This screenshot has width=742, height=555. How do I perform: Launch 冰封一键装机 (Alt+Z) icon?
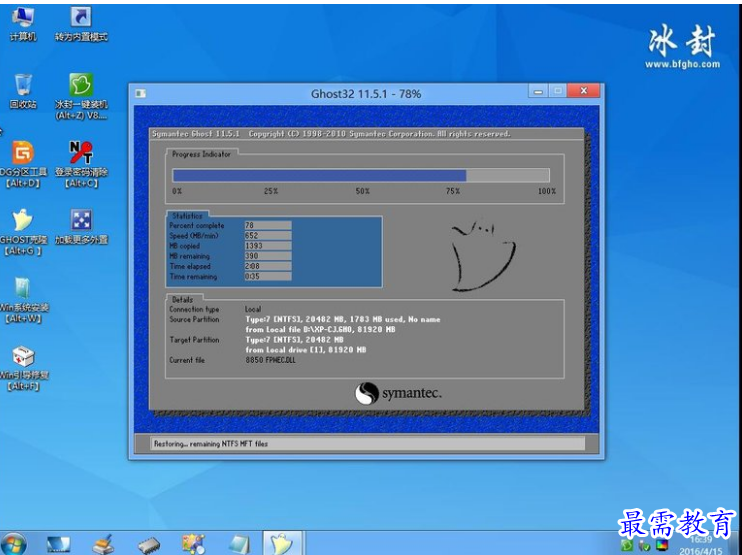(x=81, y=97)
